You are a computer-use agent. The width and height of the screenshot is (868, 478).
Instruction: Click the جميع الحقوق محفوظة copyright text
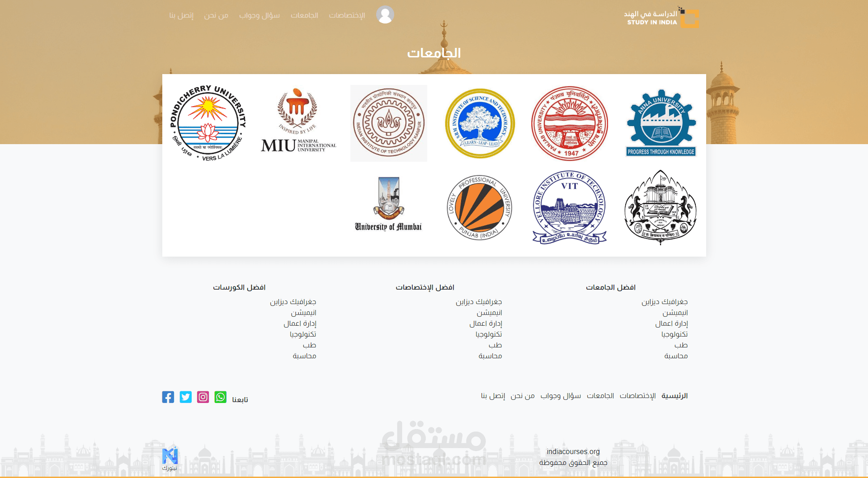[573, 463]
